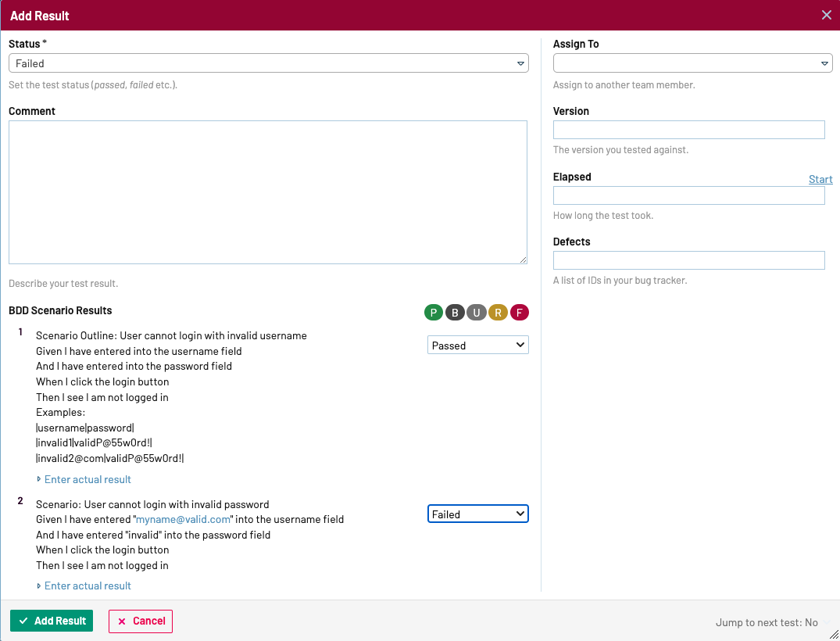Expand Enter actual result under scenario 2
The image size is (840, 641).
pos(88,585)
